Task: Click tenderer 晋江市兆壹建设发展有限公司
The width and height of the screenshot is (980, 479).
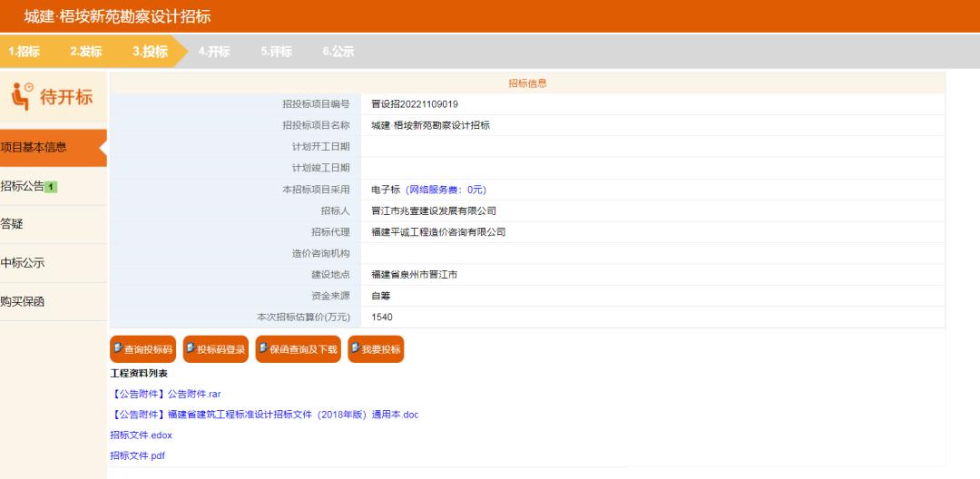Action: tap(434, 211)
